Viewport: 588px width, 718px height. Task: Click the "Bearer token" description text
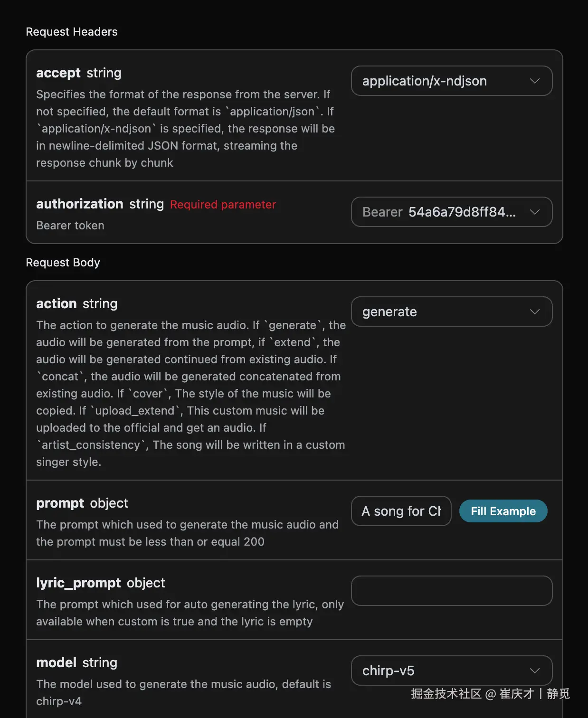(x=70, y=226)
